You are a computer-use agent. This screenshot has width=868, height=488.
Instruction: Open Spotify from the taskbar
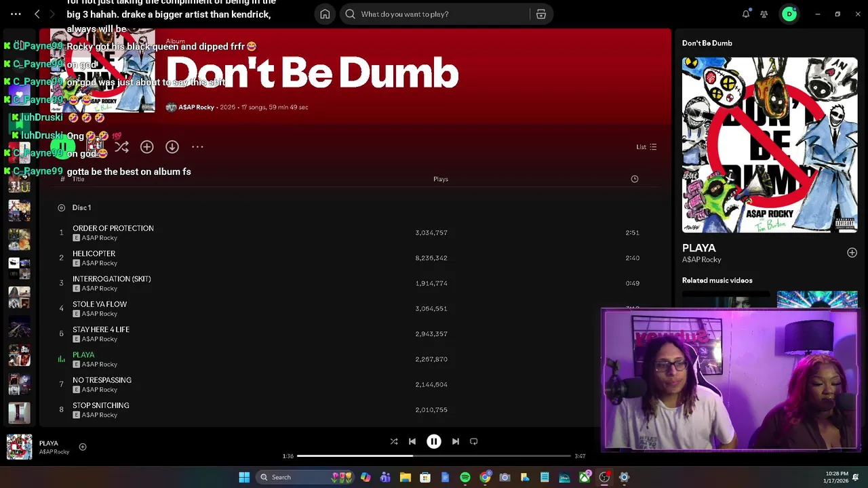[x=465, y=477]
